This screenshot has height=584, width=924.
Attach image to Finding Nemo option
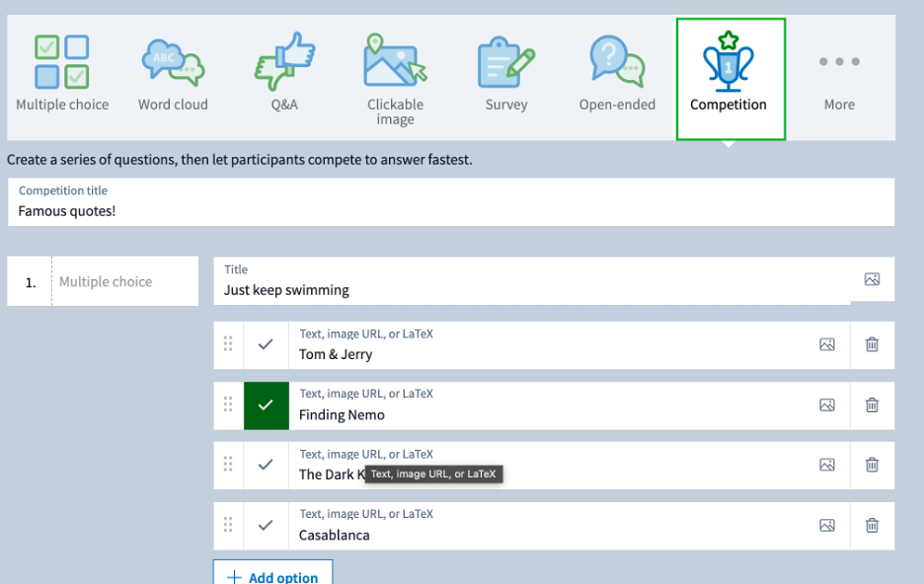[x=827, y=405]
